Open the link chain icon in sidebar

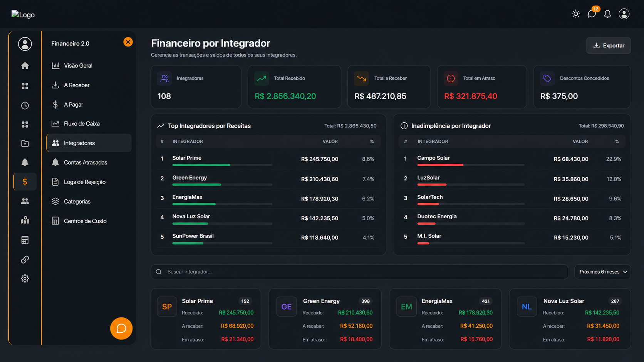(25, 260)
